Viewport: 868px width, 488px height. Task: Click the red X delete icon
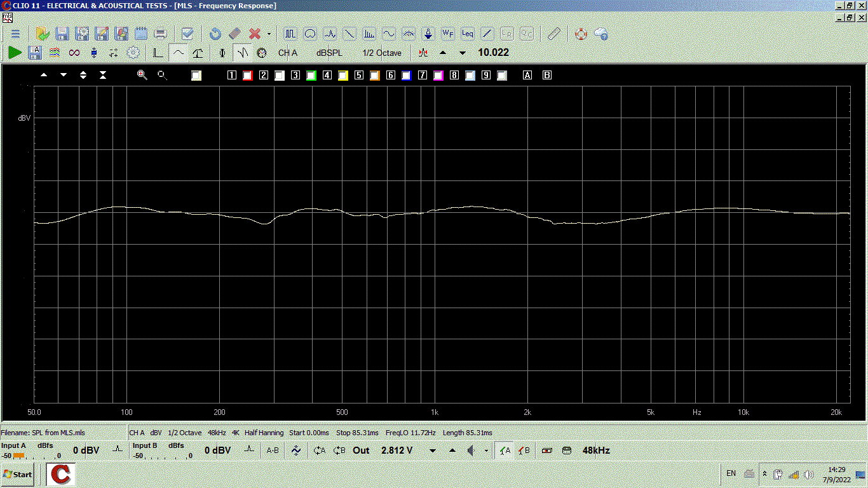(254, 34)
